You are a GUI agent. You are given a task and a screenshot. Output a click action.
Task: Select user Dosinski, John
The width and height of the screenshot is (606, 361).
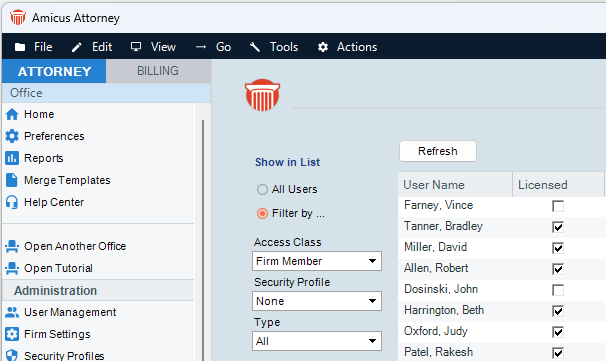coord(441,289)
